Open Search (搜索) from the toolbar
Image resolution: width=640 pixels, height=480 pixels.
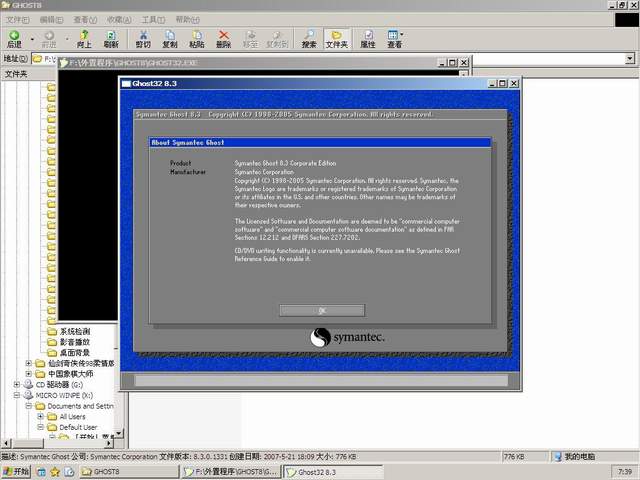coord(309,39)
